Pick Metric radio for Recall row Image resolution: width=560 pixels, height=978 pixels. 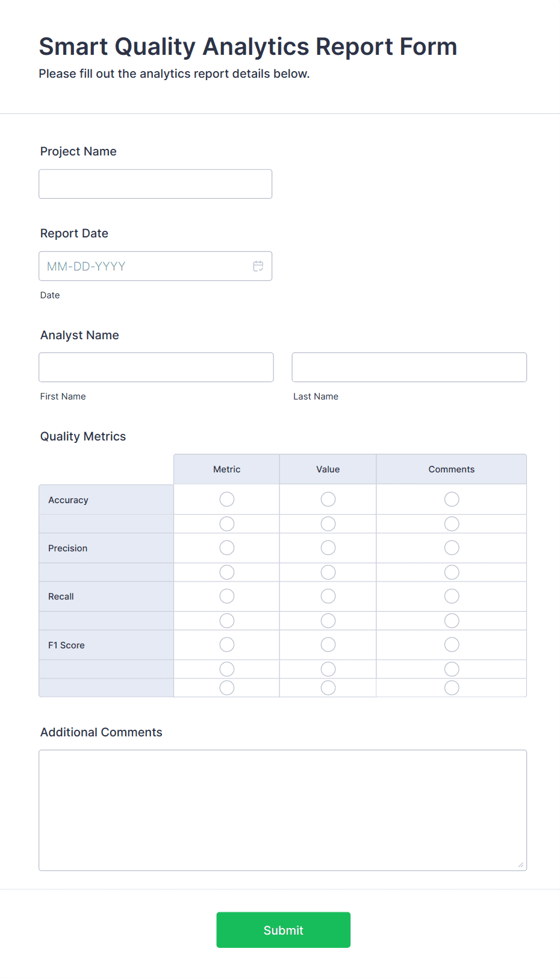[x=227, y=596]
